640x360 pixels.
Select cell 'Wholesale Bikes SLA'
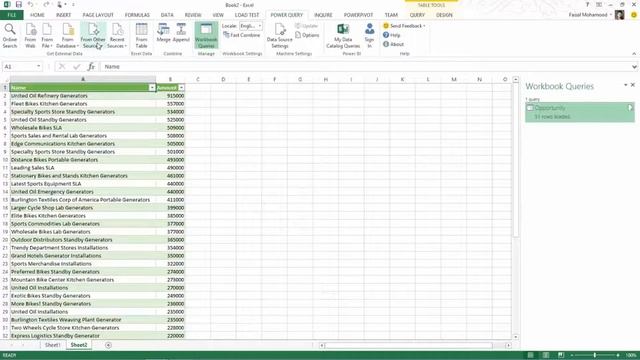pyautogui.click(x=83, y=128)
